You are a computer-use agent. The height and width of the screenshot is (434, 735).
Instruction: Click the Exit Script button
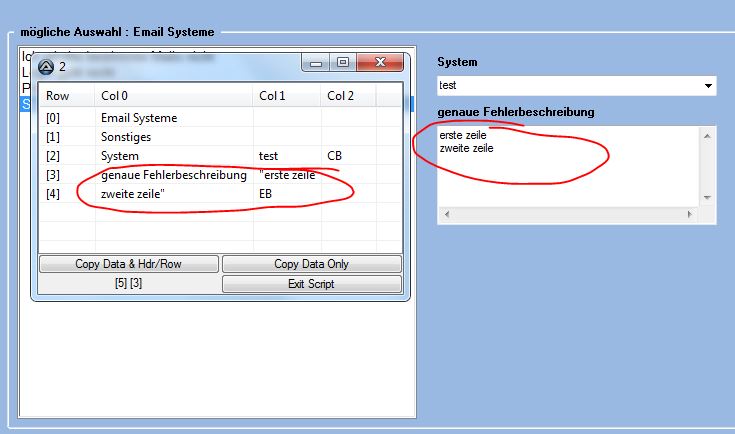pos(311,284)
